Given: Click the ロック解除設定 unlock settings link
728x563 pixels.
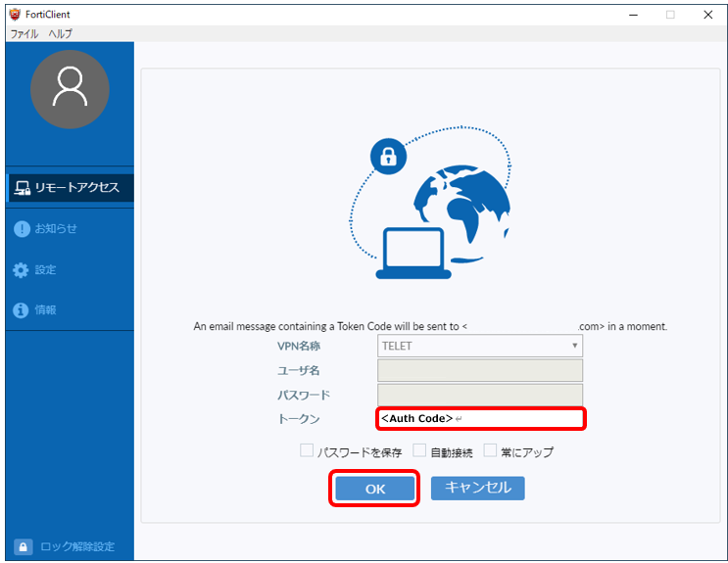Looking at the screenshot, I should pyautogui.click(x=77, y=546).
